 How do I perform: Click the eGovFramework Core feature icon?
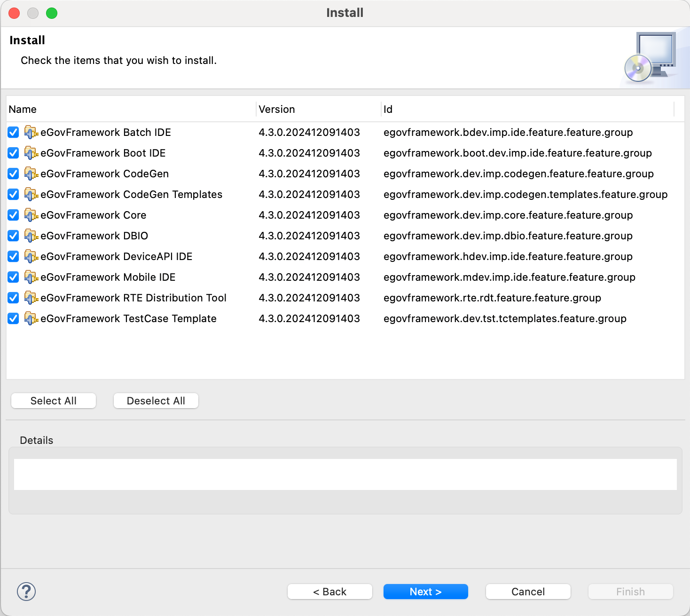(x=31, y=215)
